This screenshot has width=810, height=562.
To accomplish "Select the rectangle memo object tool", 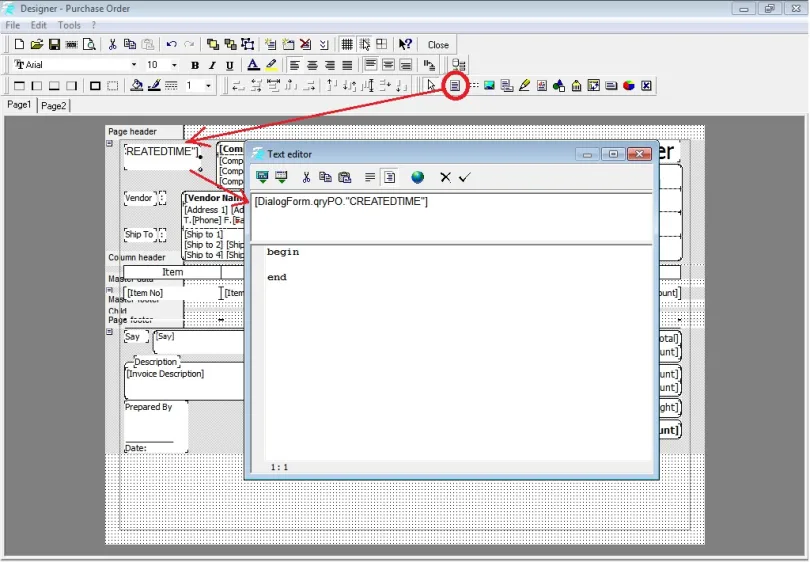I will (455, 86).
